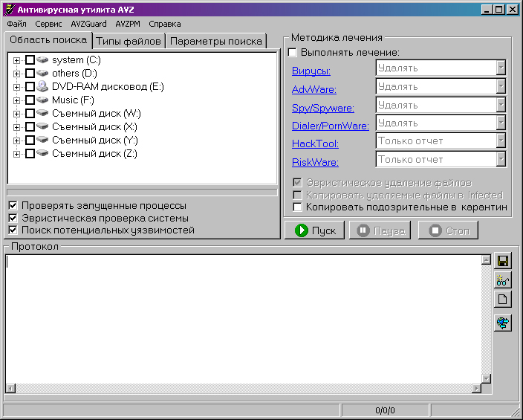Open the protocol viewer with the glasses icon

pos(503,280)
